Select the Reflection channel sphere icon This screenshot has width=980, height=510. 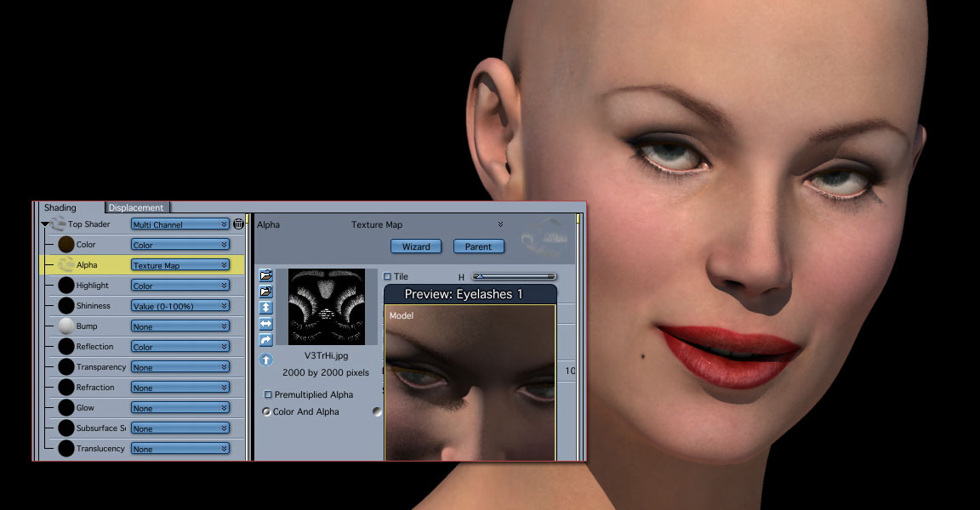(66, 347)
